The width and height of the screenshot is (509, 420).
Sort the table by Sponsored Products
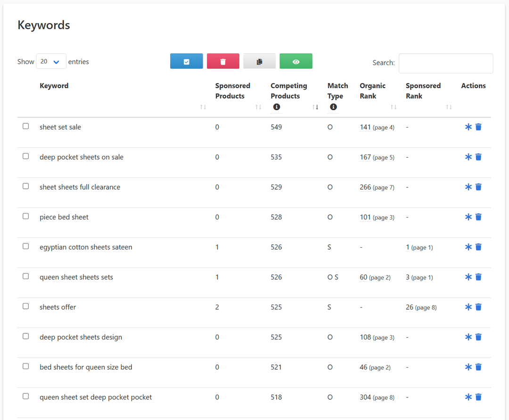point(258,107)
